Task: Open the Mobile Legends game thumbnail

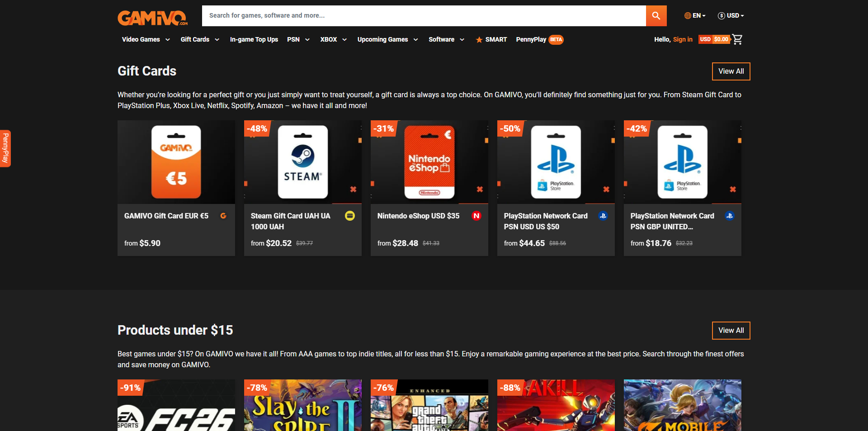Action: tap(683, 405)
